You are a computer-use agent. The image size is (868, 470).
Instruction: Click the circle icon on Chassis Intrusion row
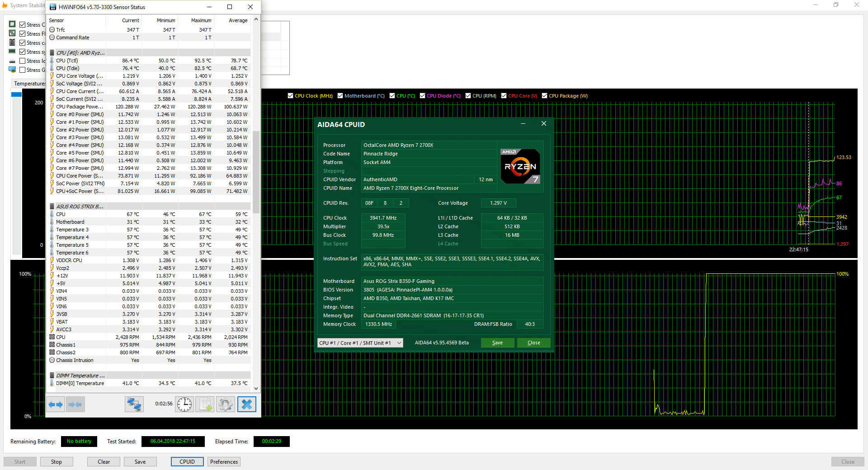point(52,360)
